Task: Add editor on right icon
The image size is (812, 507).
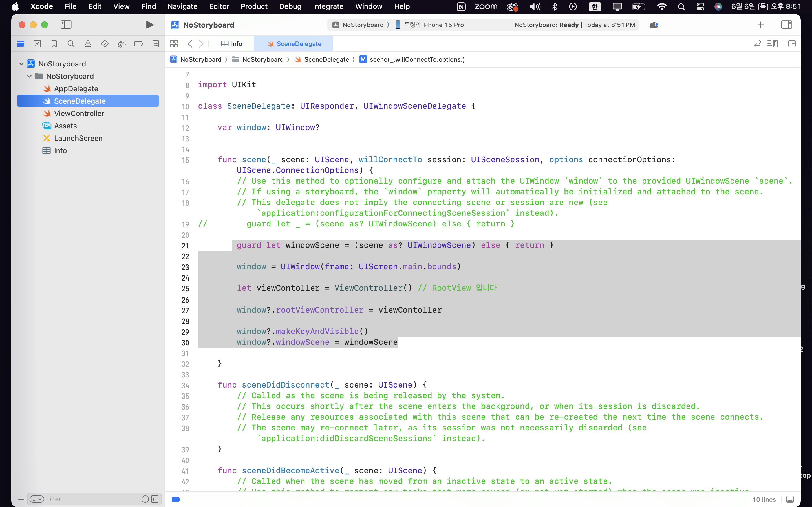Action: click(792, 44)
